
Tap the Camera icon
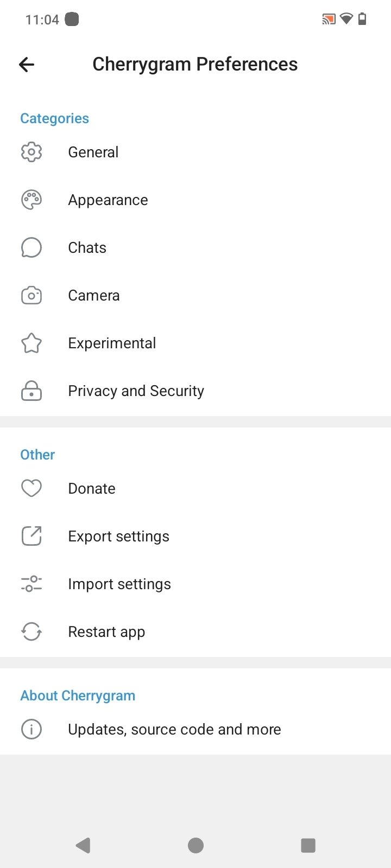point(31,296)
